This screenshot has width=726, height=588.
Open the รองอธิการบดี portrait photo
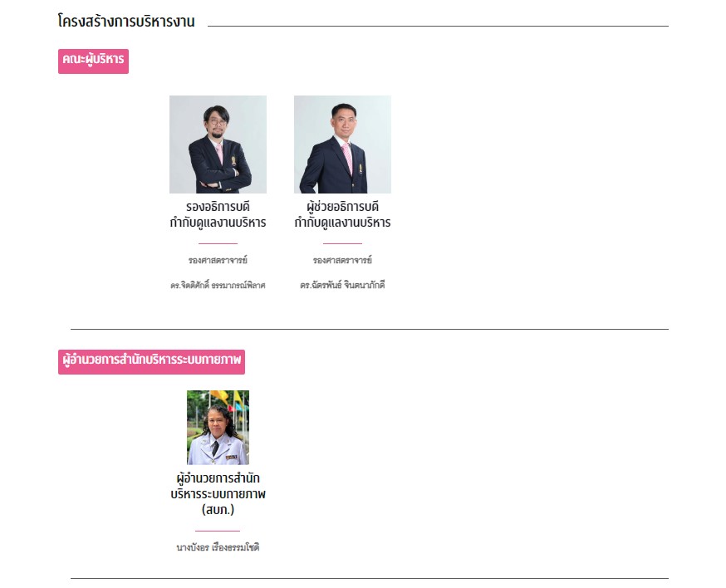click(x=218, y=145)
